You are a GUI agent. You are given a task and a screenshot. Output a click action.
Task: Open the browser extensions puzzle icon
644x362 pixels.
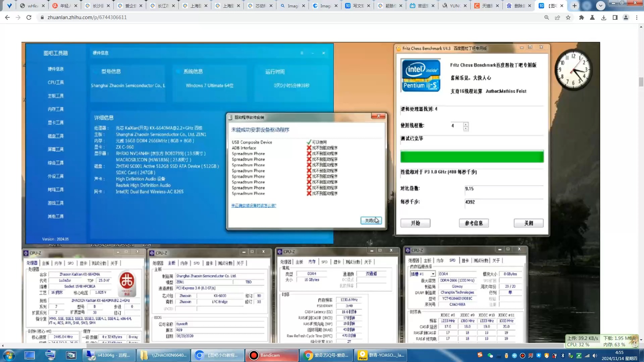(x=582, y=17)
